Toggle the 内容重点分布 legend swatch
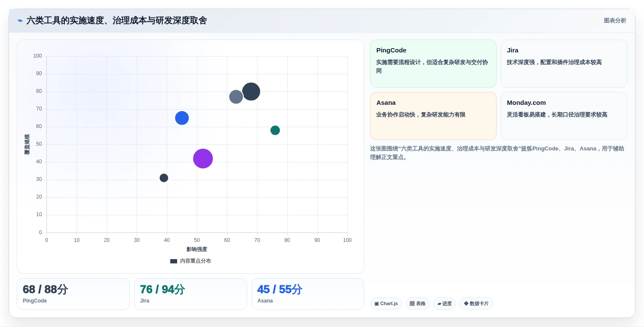Viewport: 644px width, 327px height. click(x=174, y=261)
